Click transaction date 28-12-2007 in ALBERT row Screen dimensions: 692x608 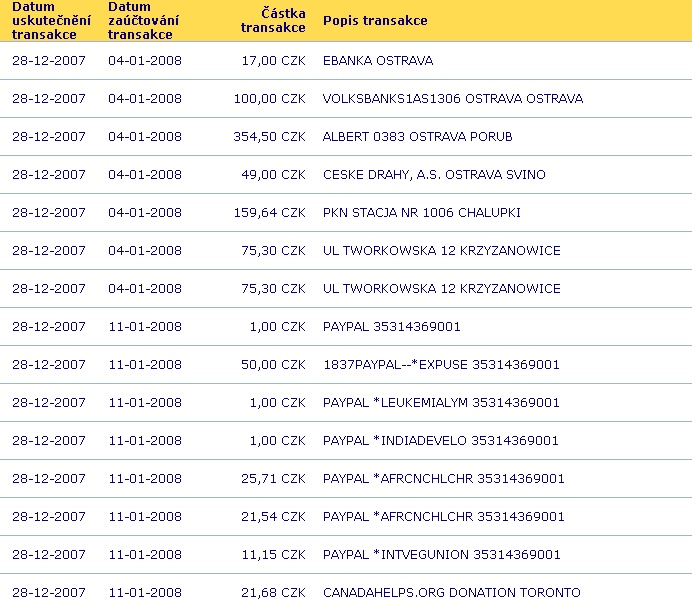pyautogui.click(x=49, y=136)
